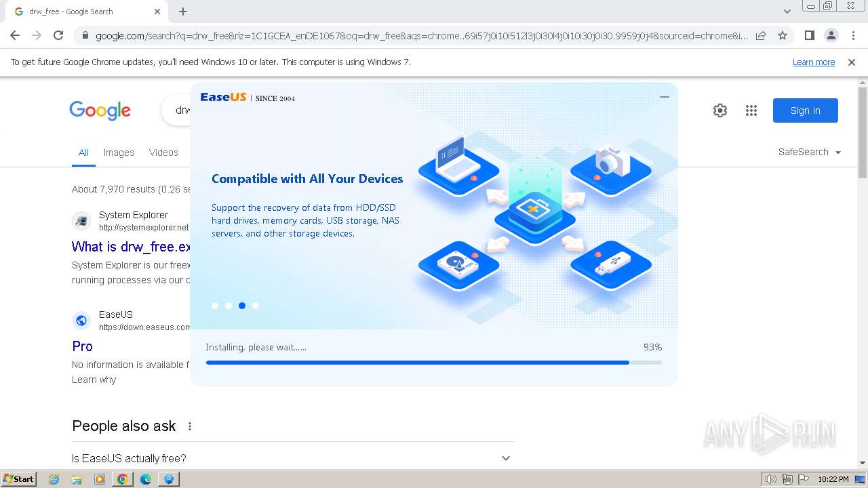868x488 pixels.
Task: Expand 'Is EaseUS actually free?' question
Action: click(293, 458)
